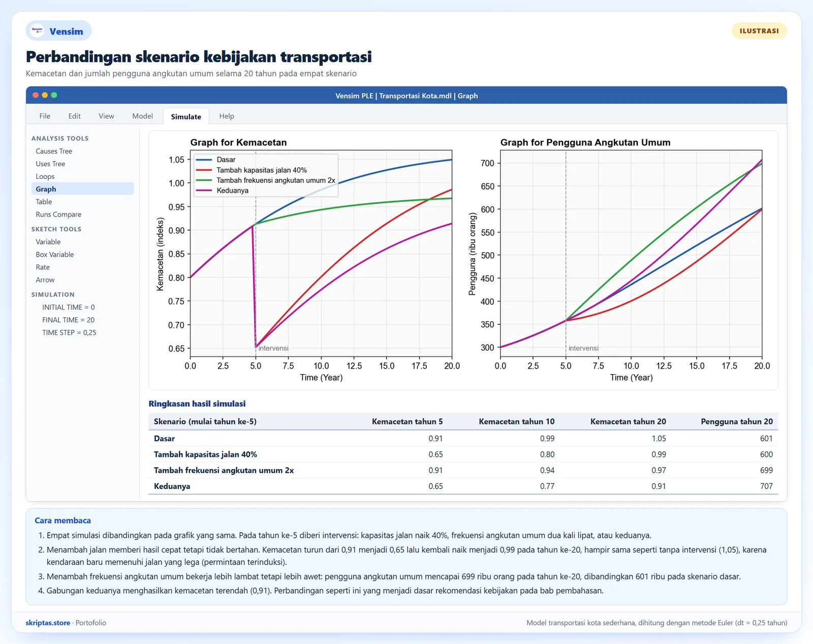Click the 1.05 value in Dasar row
The width and height of the screenshot is (813, 644).
[x=659, y=439]
